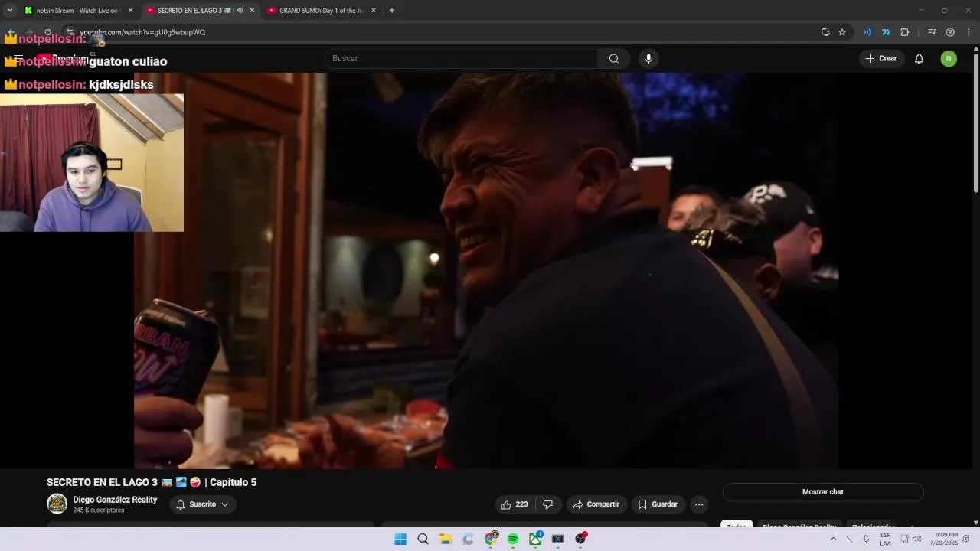This screenshot has height=551, width=980.
Task: Open Spotify from the taskbar
Action: coord(513,539)
